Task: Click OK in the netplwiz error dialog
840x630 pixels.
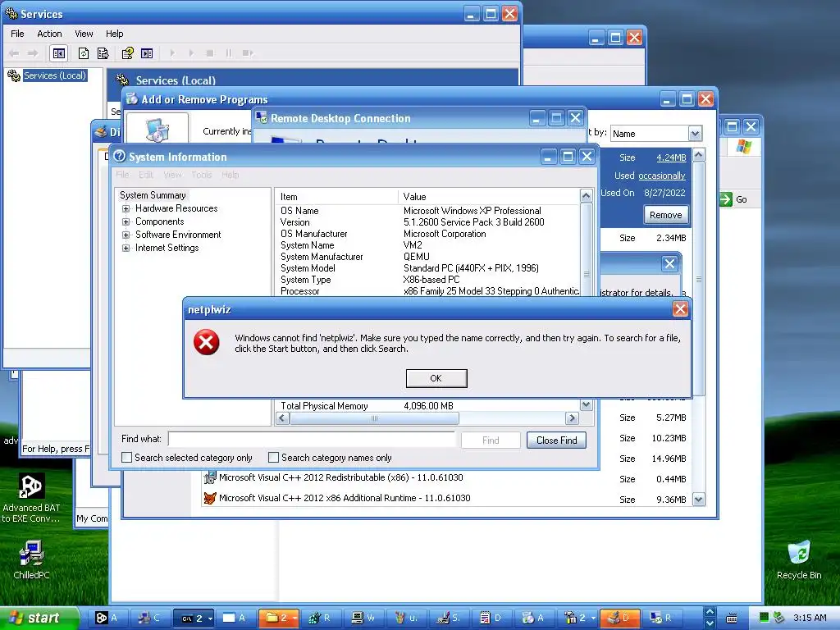Action: 436,378
